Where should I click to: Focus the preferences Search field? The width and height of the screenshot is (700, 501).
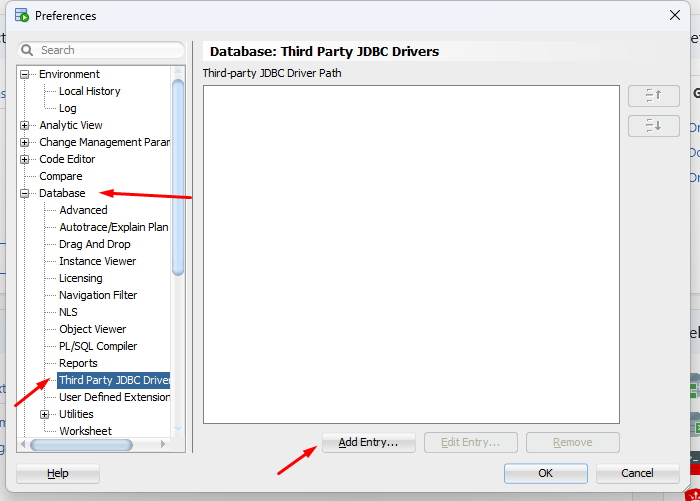click(101, 50)
